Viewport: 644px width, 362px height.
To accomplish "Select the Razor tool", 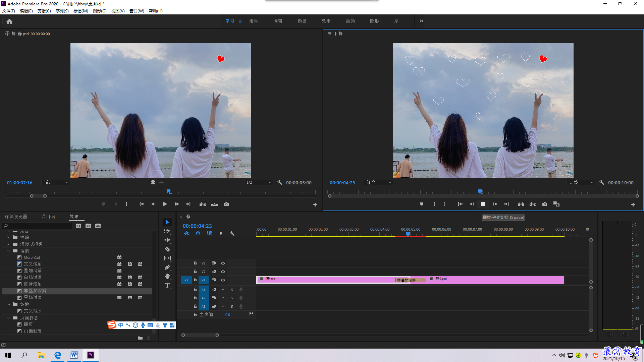I will tap(167, 249).
